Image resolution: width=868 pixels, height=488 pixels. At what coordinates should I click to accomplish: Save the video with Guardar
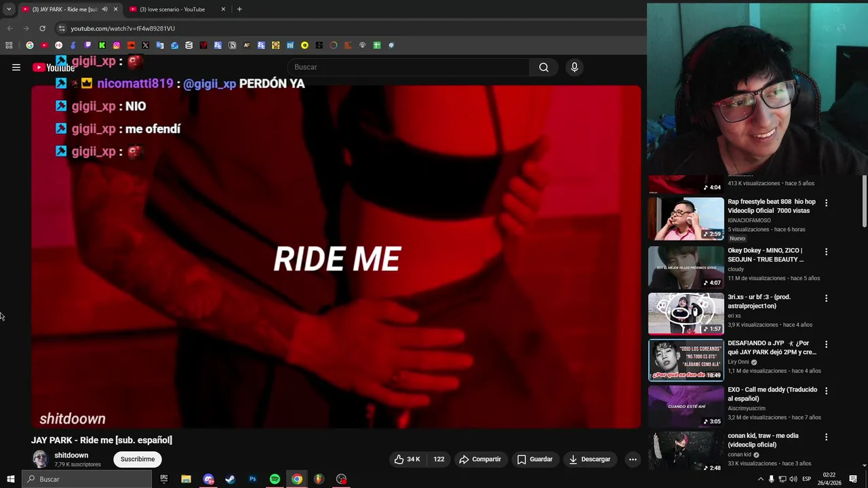click(x=535, y=460)
